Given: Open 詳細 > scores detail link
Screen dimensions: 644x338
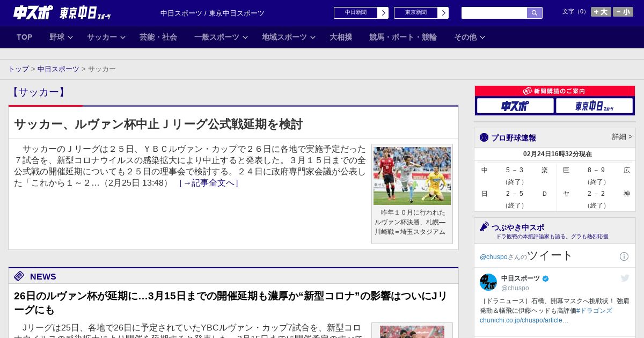Looking at the screenshot, I should click(x=623, y=137).
